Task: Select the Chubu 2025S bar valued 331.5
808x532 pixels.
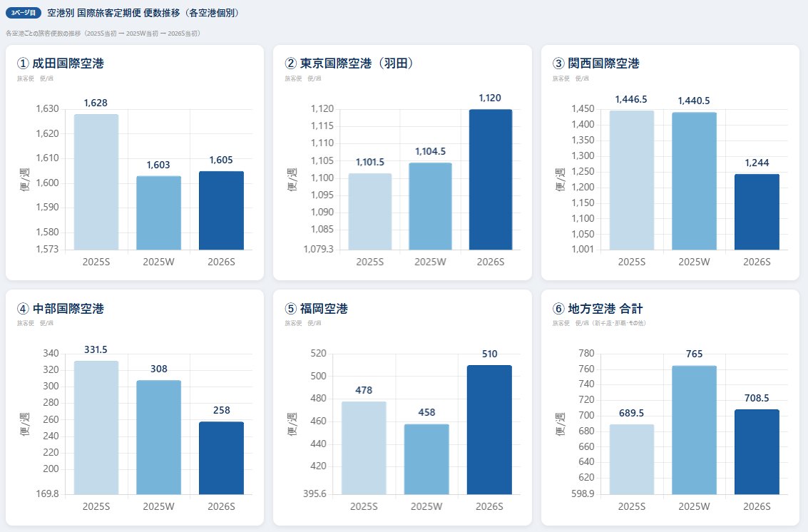Action: 96,428
